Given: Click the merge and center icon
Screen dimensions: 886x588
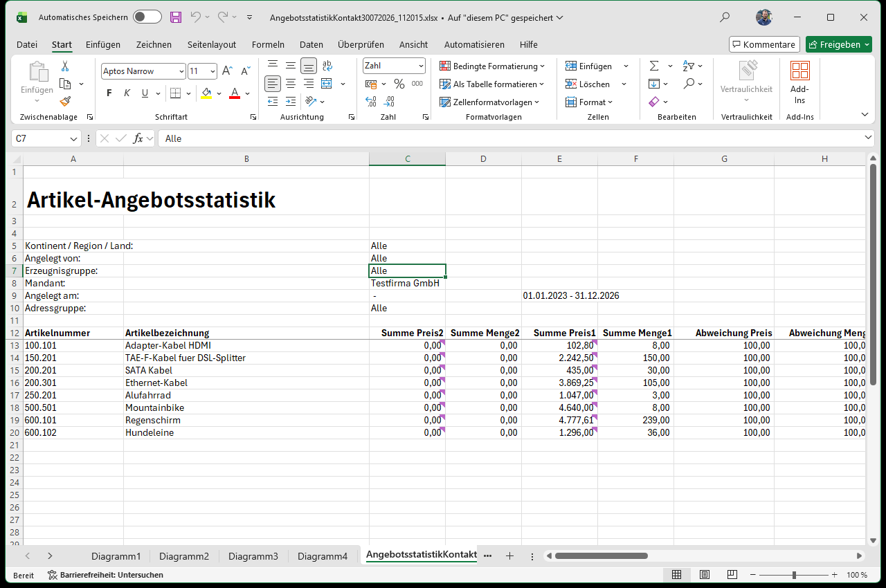Looking at the screenshot, I should [x=326, y=84].
